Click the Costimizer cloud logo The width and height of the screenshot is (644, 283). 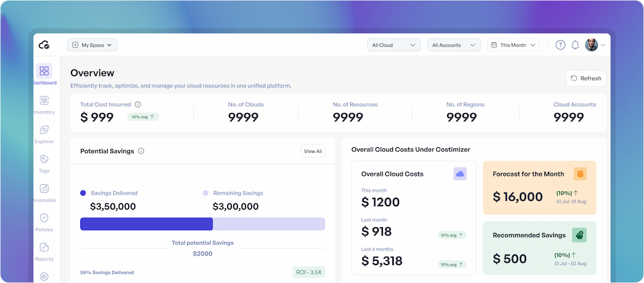44,45
